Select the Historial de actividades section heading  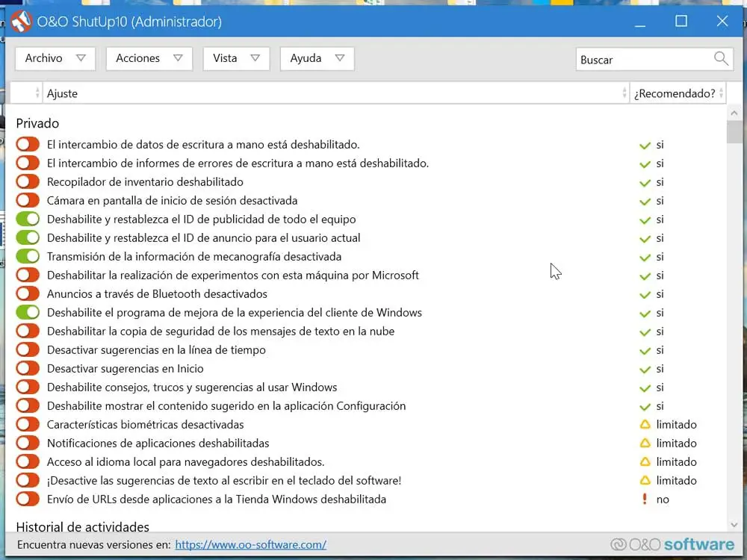click(82, 526)
